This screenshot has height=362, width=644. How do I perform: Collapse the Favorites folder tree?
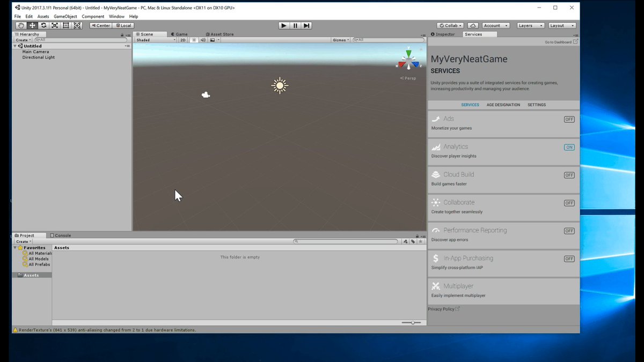point(16,248)
